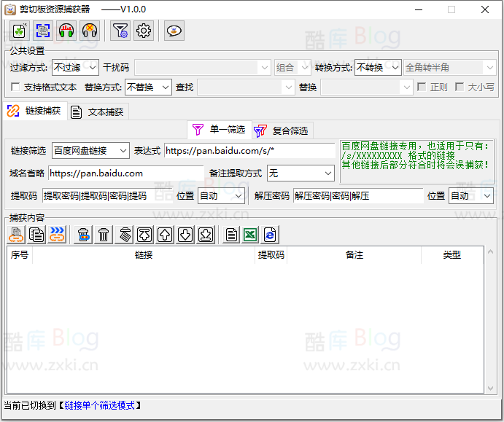504x422 pixels.
Task: Click the speech bubble about icon
Action: (174, 31)
